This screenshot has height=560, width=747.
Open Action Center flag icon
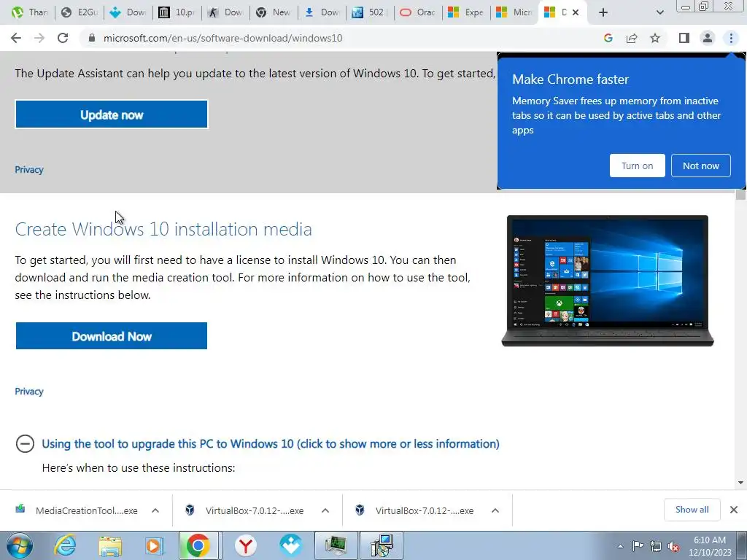point(638,546)
